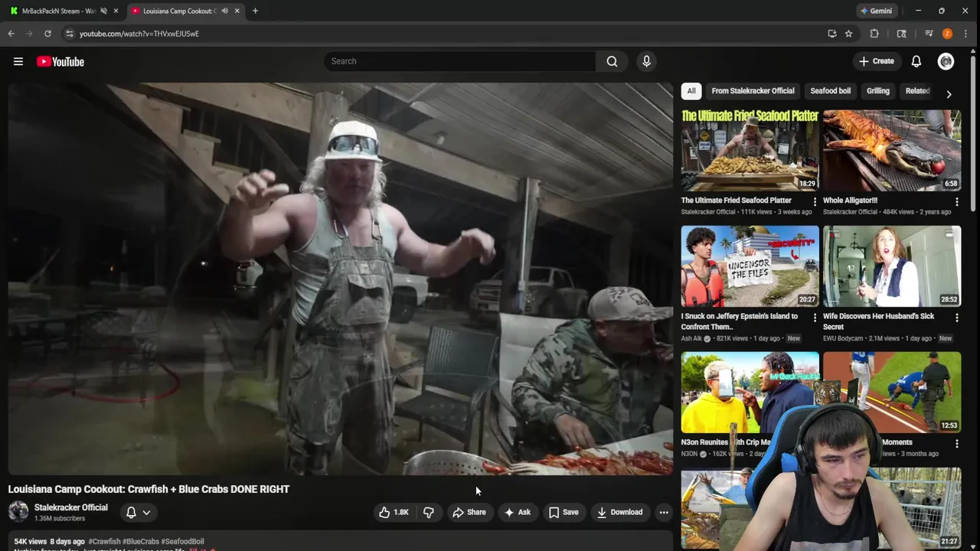Dislike the video with thumbs down
This screenshot has width=980, height=551.
[429, 512]
